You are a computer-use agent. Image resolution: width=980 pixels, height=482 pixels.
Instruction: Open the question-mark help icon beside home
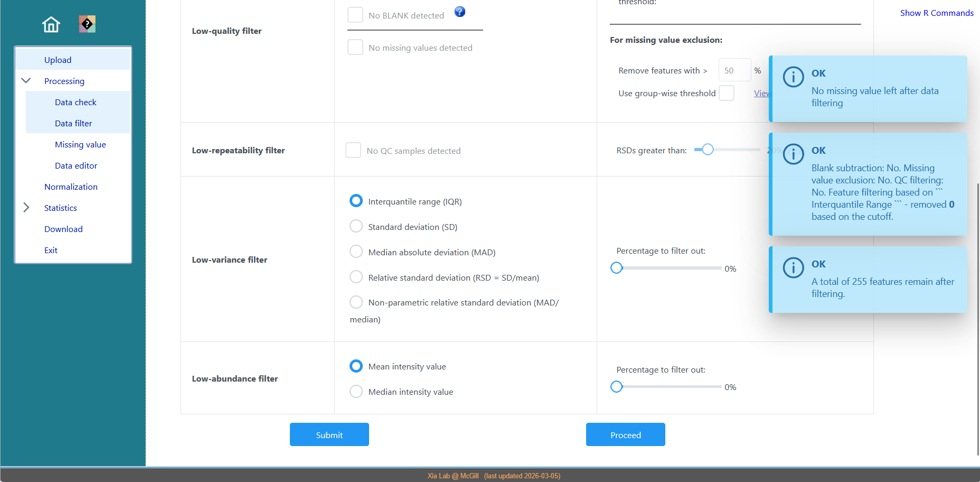click(87, 24)
